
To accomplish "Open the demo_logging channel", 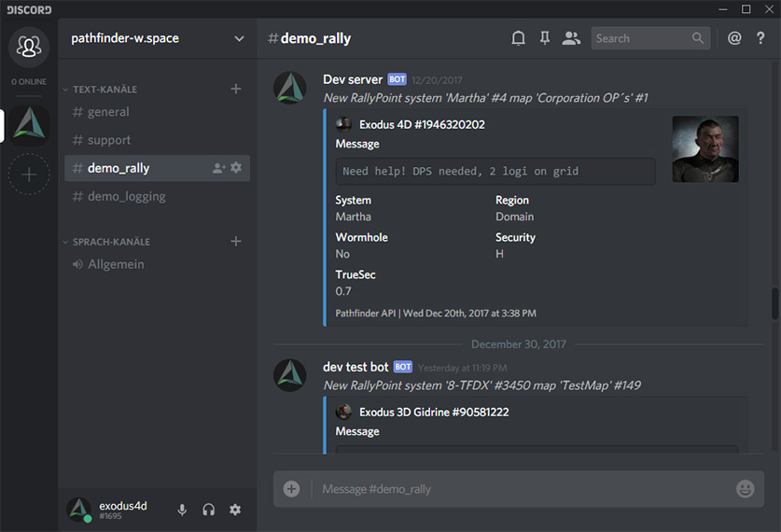I will pyautogui.click(x=126, y=196).
